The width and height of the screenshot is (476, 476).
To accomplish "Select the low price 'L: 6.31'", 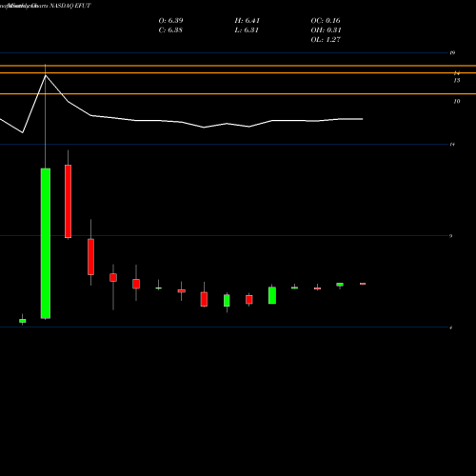I will [247, 30].
